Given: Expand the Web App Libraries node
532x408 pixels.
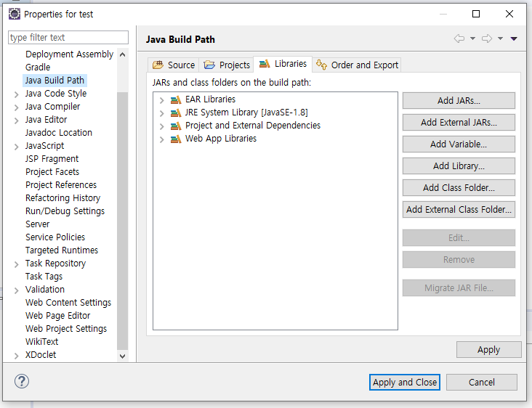Looking at the screenshot, I should 162,139.
